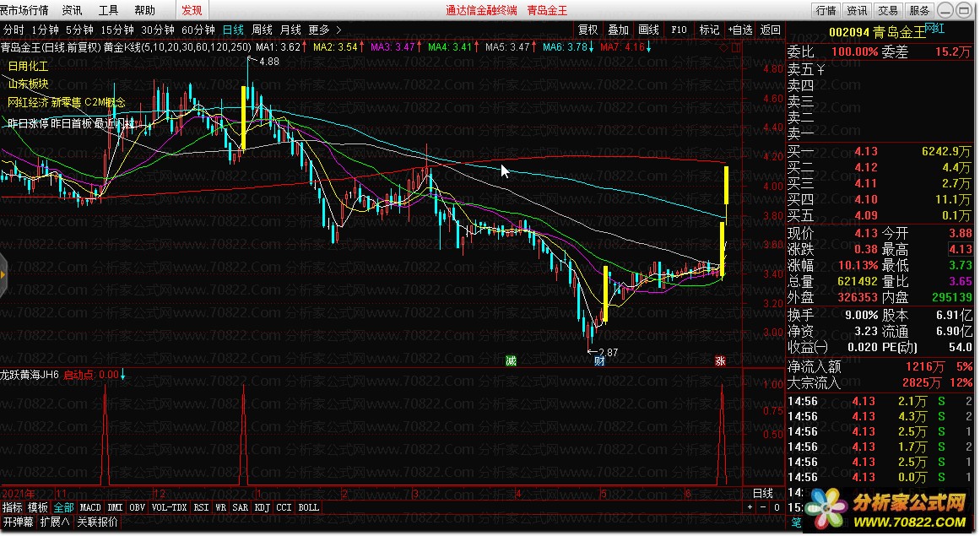Open the 行情 panel button
The image size is (980, 536).
pos(826,10)
